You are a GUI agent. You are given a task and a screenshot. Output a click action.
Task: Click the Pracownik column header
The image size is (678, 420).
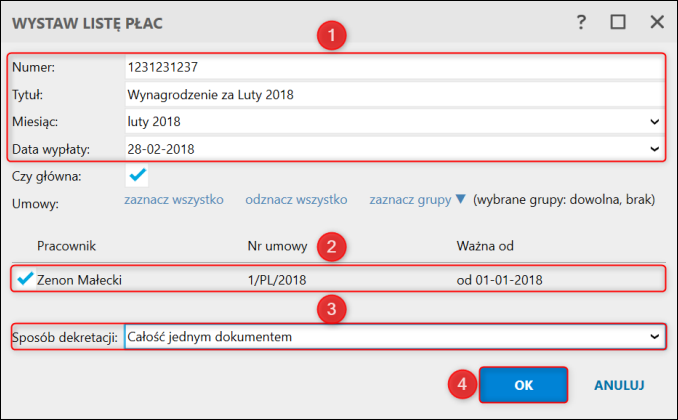click(x=66, y=245)
